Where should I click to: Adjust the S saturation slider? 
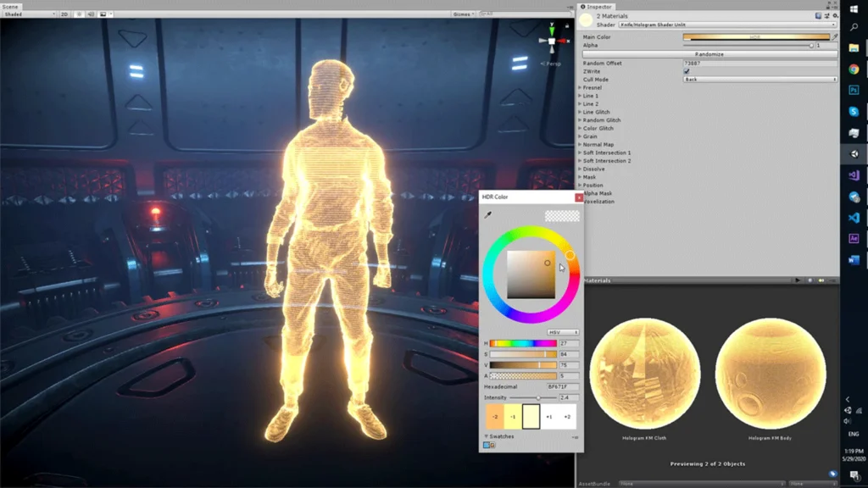pos(523,354)
